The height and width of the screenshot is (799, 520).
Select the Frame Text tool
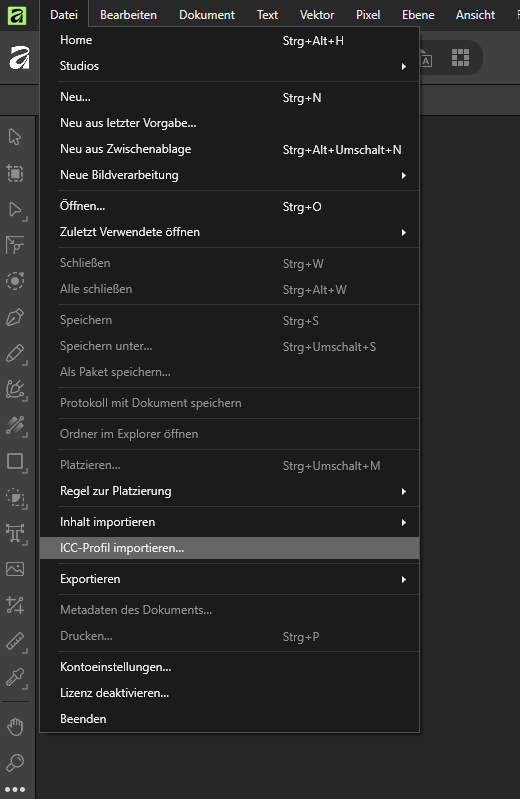point(16,534)
